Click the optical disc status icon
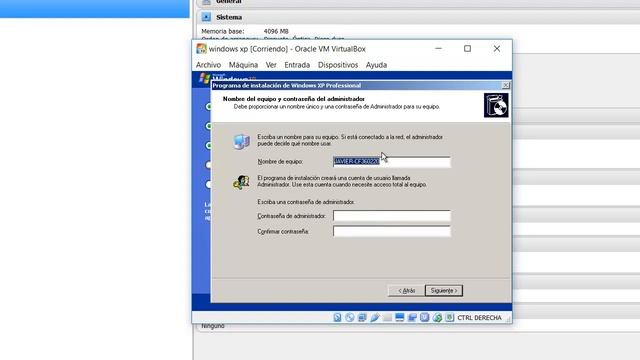Image resolution: width=640 pixels, height=360 pixels. tap(350, 318)
